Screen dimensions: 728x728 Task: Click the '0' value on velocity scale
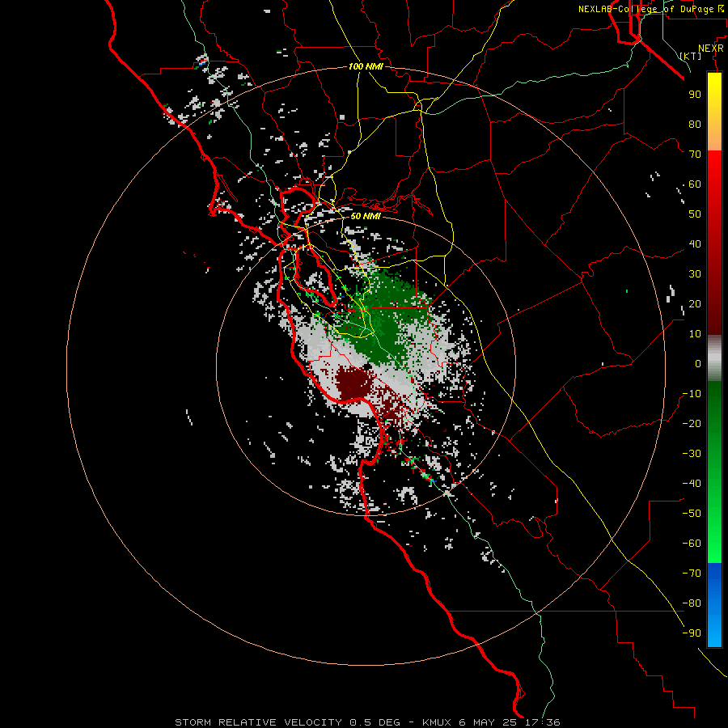pyautogui.click(x=698, y=364)
